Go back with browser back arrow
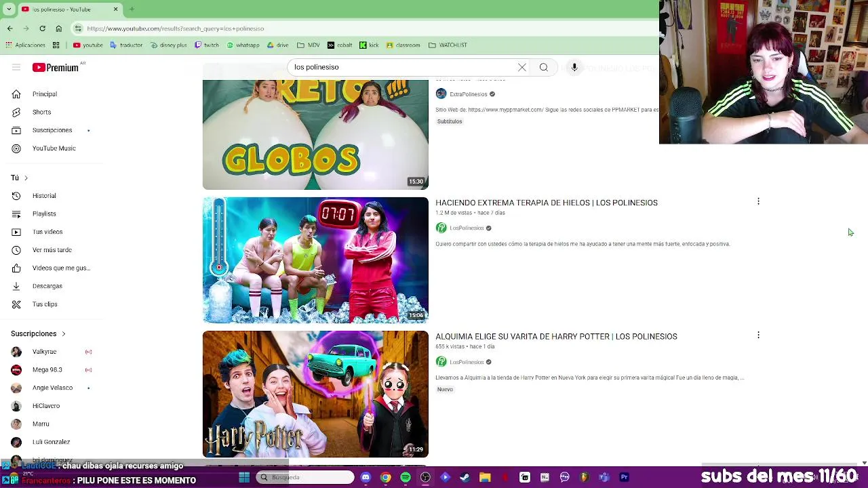868x488 pixels. click(x=9, y=28)
